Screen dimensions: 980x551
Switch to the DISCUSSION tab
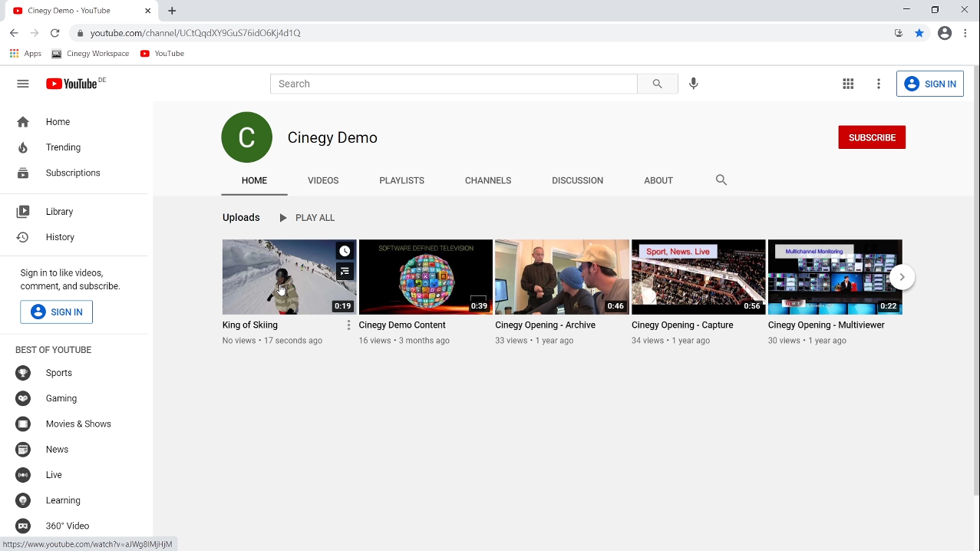pyautogui.click(x=577, y=180)
